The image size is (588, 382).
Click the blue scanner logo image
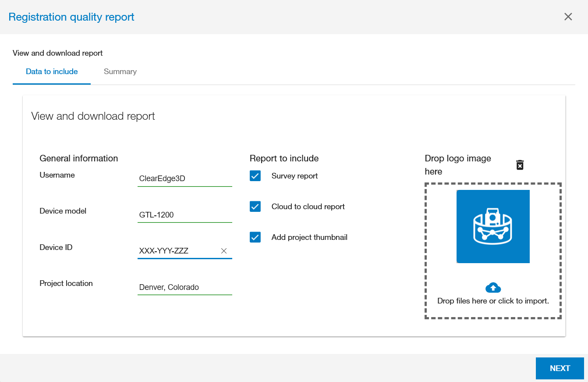pyautogui.click(x=493, y=226)
